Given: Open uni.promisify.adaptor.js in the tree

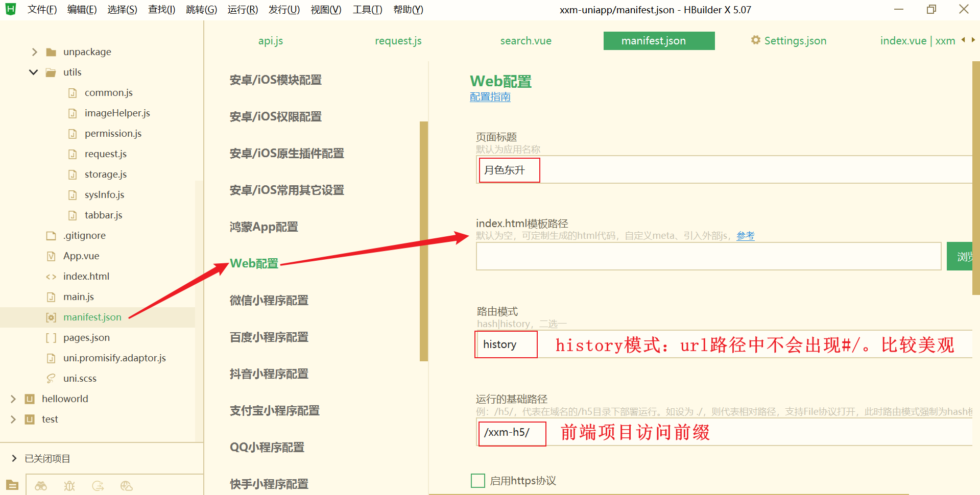Looking at the screenshot, I should [x=114, y=358].
